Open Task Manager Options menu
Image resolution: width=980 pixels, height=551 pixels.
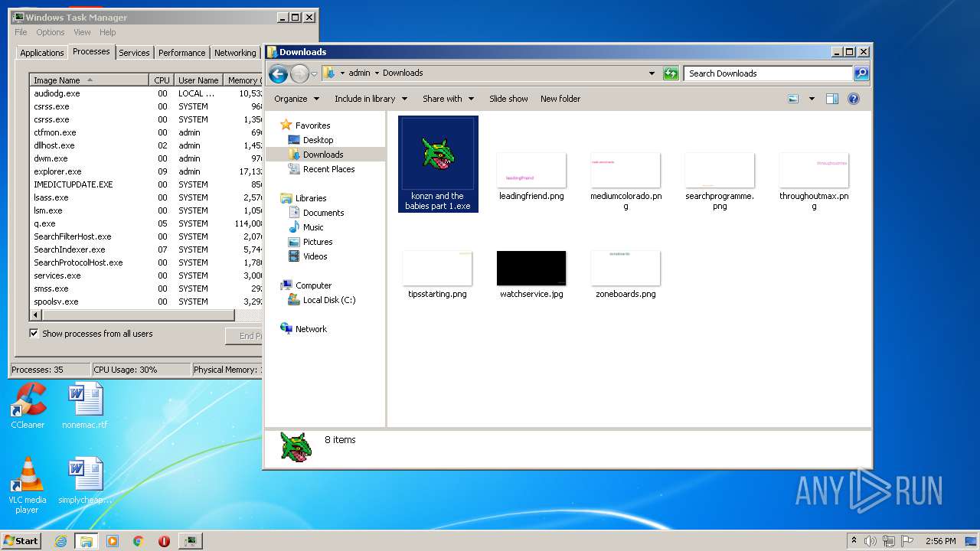click(51, 32)
